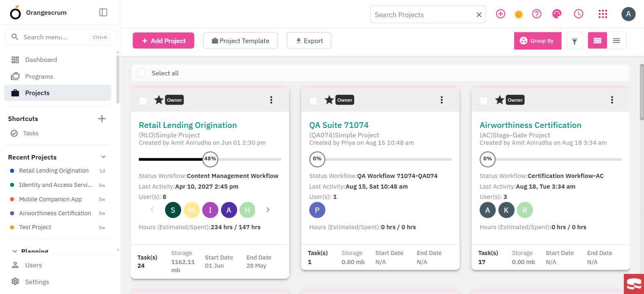Open Retail Lending Origination options menu
This screenshot has width=644, height=294.
point(271,100)
